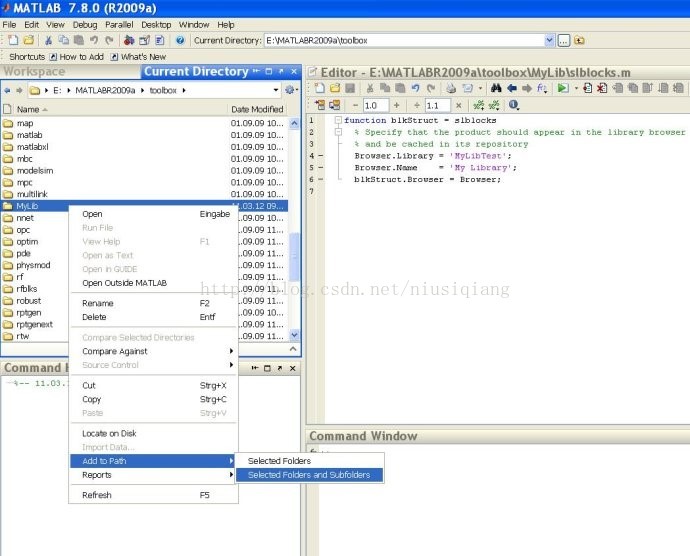Click the How to Add shortcut
This screenshot has width=690, height=556.
coord(77,57)
